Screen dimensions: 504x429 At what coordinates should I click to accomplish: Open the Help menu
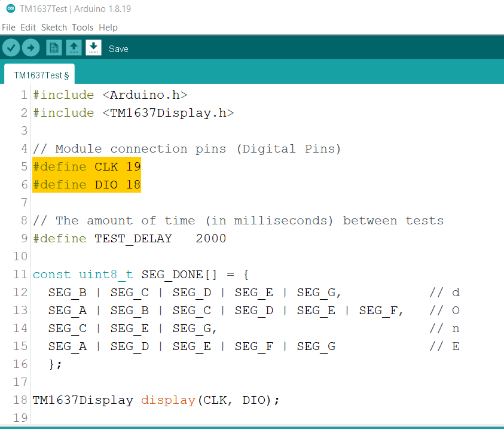[x=108, y=28]
